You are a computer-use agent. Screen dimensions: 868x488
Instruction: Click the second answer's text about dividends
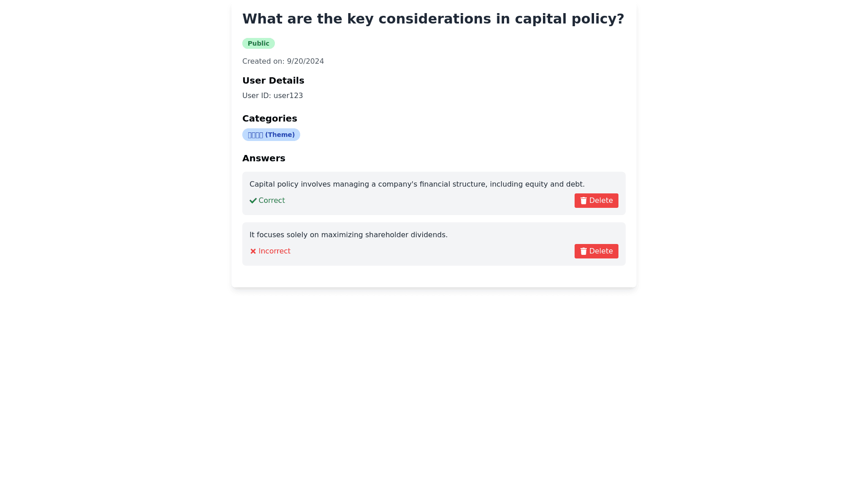point(349,235)
